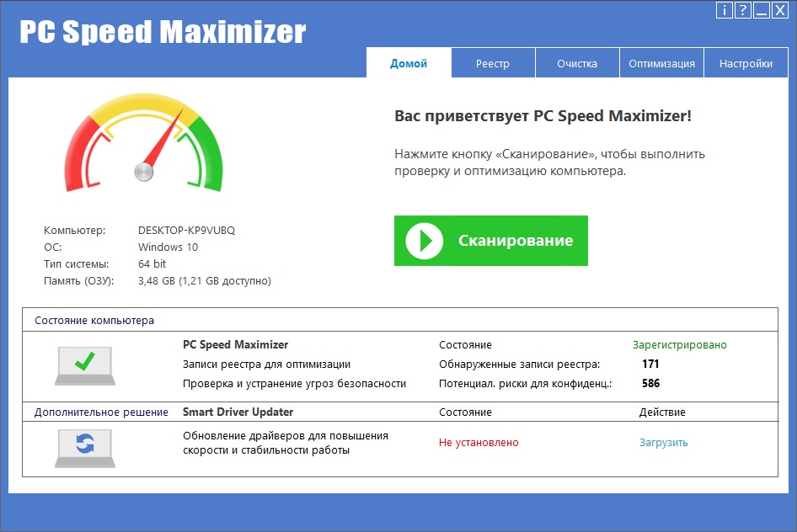Click the Состояние компьютера section header
Screen dimensions: 797x532
point(94,321)
